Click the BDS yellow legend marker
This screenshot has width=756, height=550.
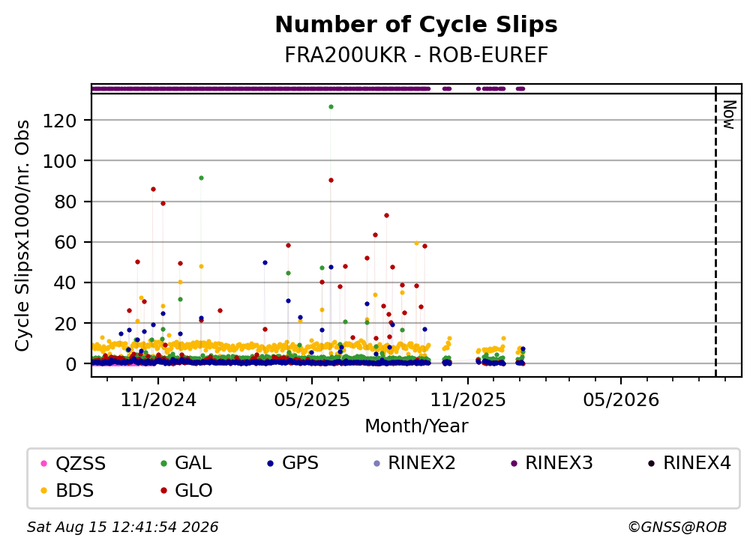click(43, 491)
